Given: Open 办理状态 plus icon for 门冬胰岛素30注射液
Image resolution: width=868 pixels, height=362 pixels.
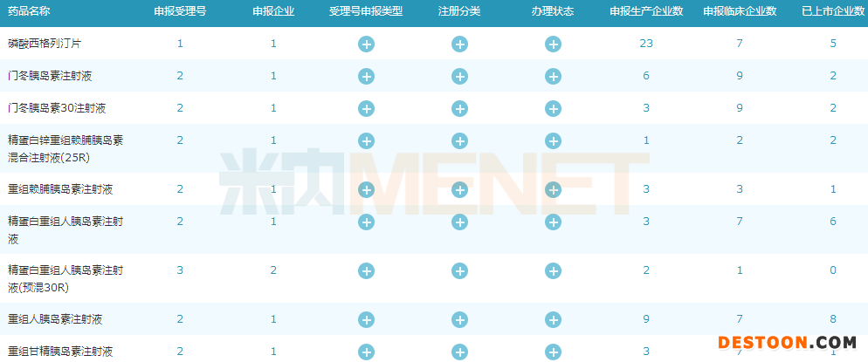Looking at the screenshot, I should click(x=553, y=109).
